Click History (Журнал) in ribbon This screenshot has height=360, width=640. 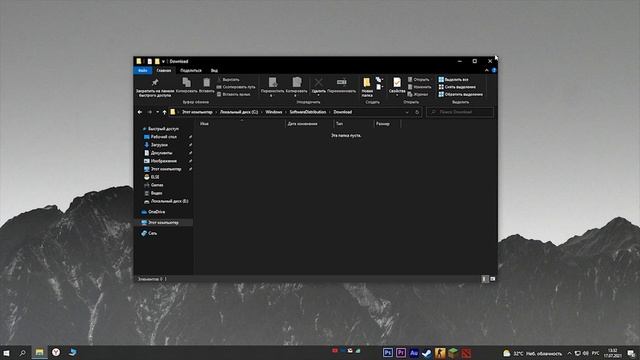tap(418, 94)
